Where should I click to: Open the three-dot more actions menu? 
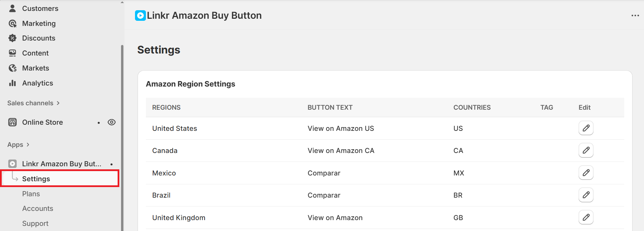click(x=635, y=16)
